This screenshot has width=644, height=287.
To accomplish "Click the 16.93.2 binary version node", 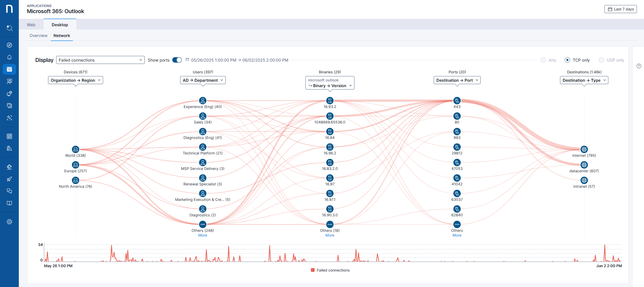I will 330,101.
